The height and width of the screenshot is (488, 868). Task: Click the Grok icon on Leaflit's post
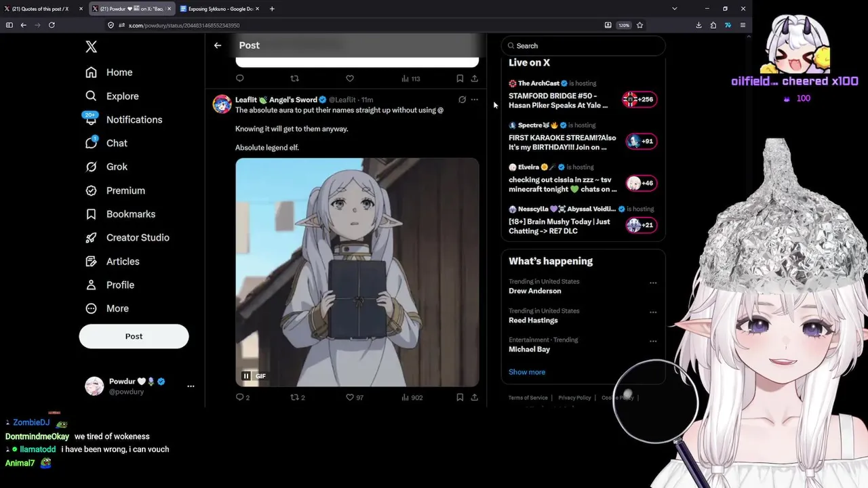(x=462, y=100)
